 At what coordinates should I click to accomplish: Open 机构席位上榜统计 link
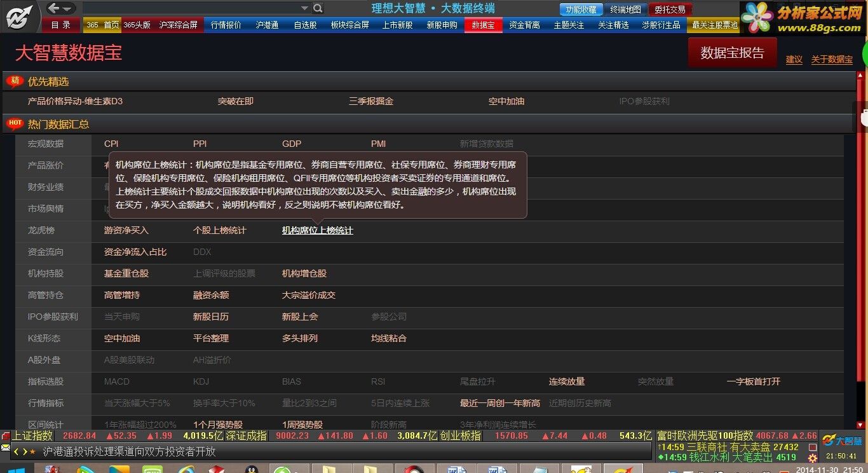(x=318, y=230)
